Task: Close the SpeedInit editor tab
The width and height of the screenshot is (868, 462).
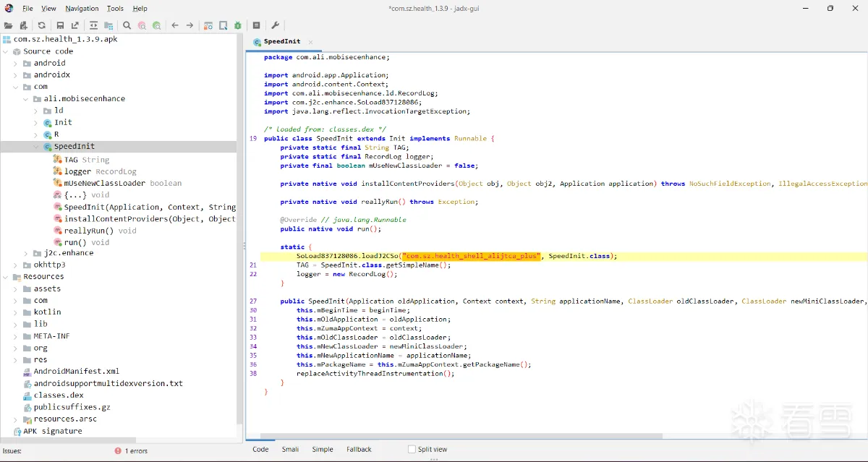Action: point(310,42)
